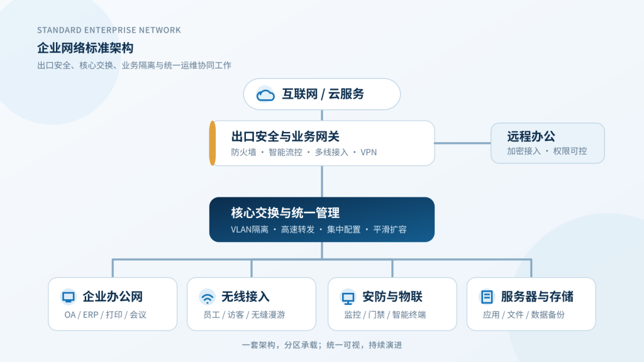Screen dimensions: 644x362
Task: Click the text 加密接入 · 权限可控
Action: (547, 151)
